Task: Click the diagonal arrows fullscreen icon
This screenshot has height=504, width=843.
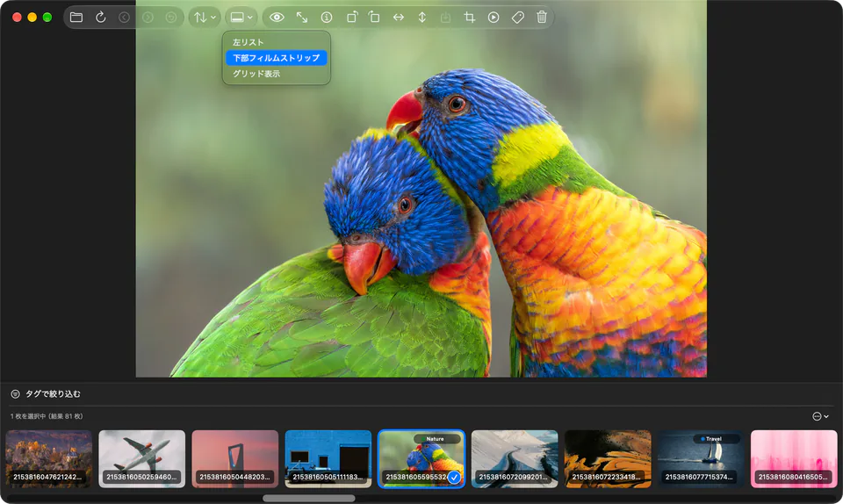Action: pos(302,18)
